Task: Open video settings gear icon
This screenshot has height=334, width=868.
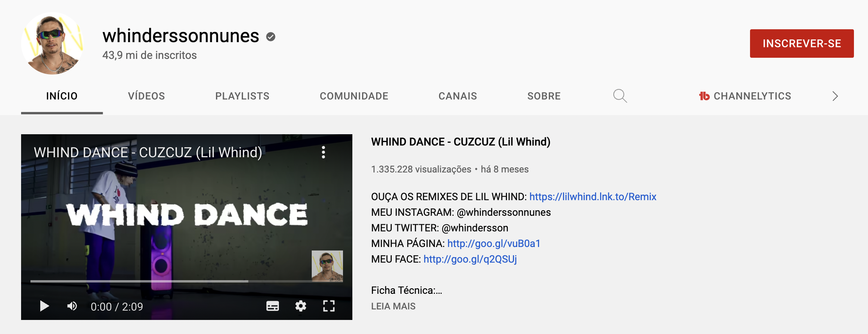Action: click(300, 306)
